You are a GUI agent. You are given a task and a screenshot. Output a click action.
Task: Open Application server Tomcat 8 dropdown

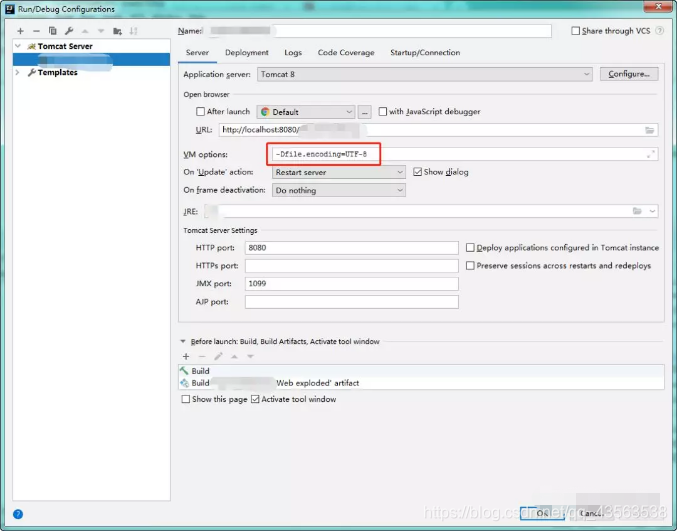[x=425, y=74]
